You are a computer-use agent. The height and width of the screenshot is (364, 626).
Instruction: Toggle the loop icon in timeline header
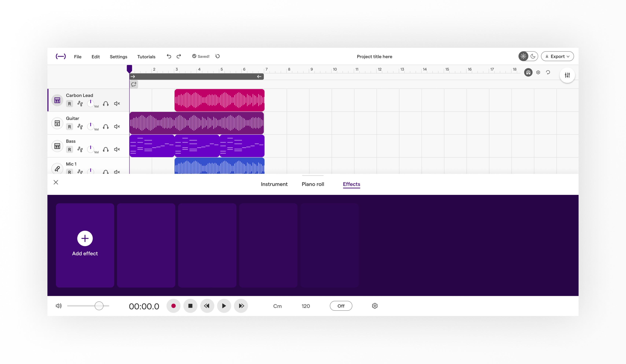[548, 72]
